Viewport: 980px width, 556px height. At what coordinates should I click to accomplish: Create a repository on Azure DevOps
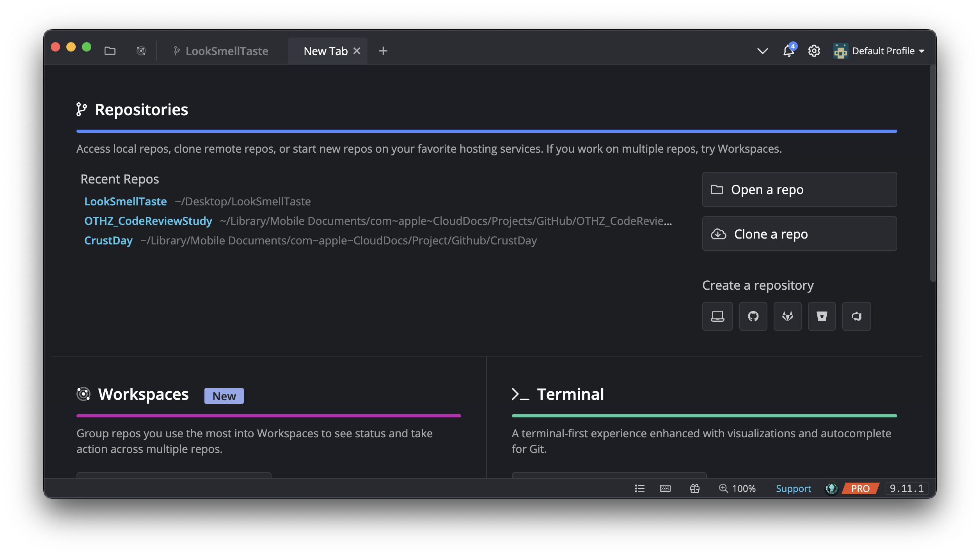[x=856, y=316]
